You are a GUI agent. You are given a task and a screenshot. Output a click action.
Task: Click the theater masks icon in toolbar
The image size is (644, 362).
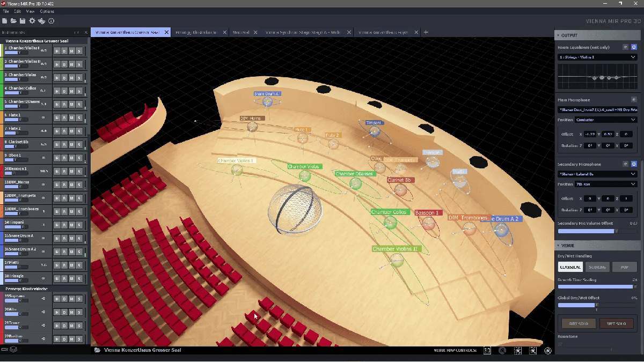[x=42, y=21]
